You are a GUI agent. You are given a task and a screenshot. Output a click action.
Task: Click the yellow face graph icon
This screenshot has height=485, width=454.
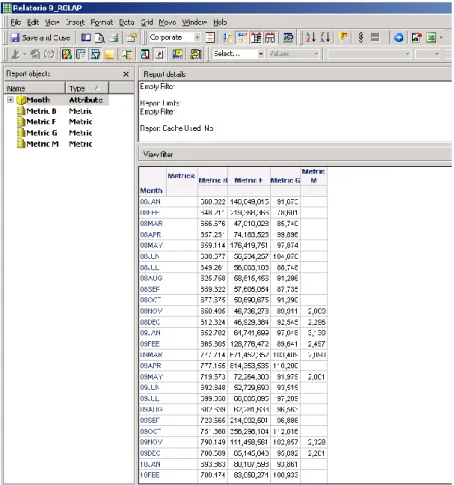[x=178, y=54]
